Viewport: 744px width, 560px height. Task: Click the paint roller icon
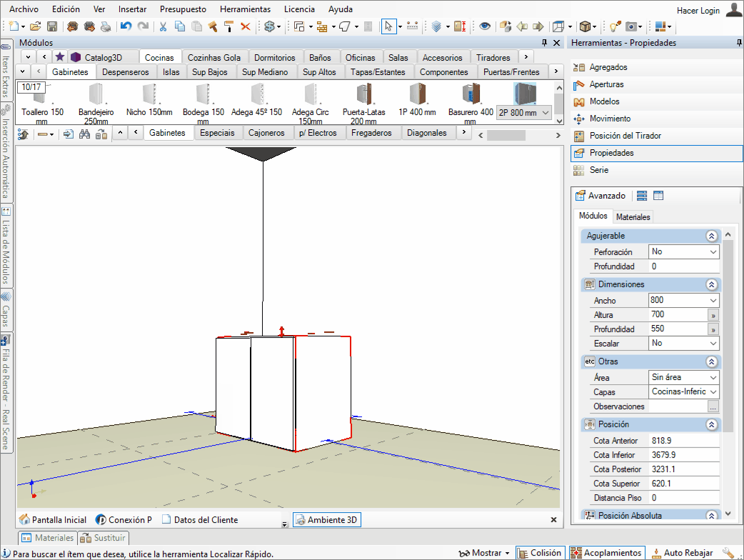point(228,26)
